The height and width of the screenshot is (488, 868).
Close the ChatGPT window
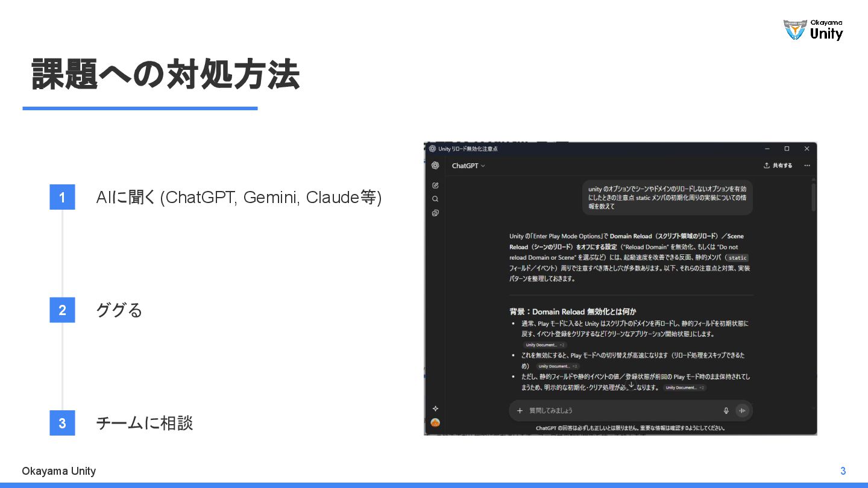pos(807,149)
